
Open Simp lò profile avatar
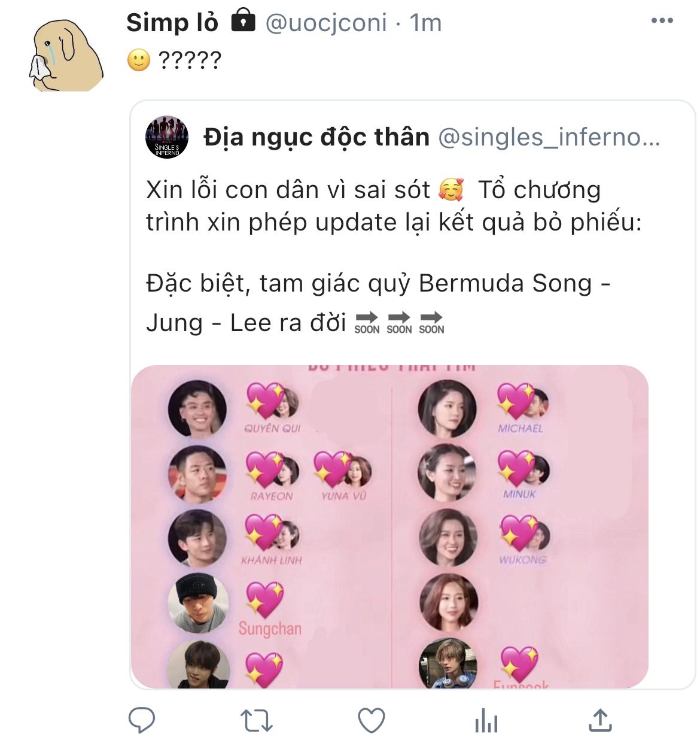click(x=66, y=56)
